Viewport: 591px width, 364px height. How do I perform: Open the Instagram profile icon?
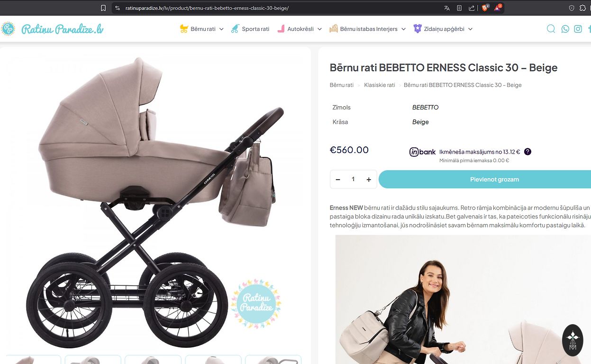pyautogui.click(x=578, y=29)
